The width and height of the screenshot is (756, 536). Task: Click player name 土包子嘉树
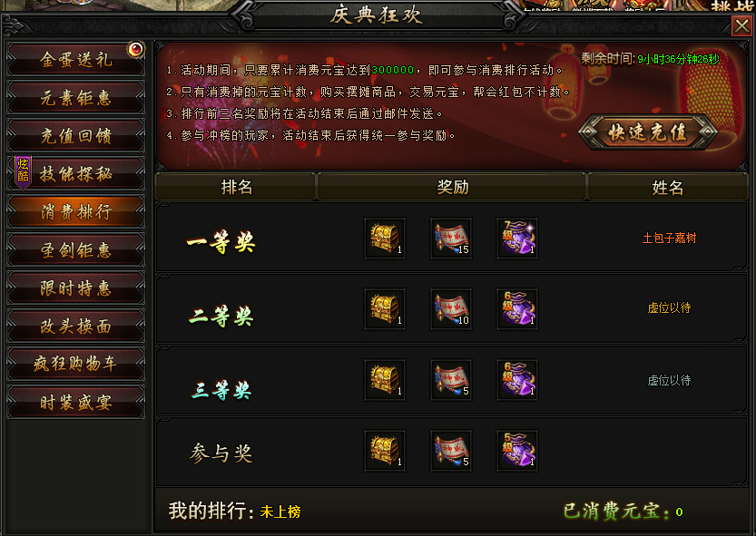pyautogui.click(x=669, y=239)
